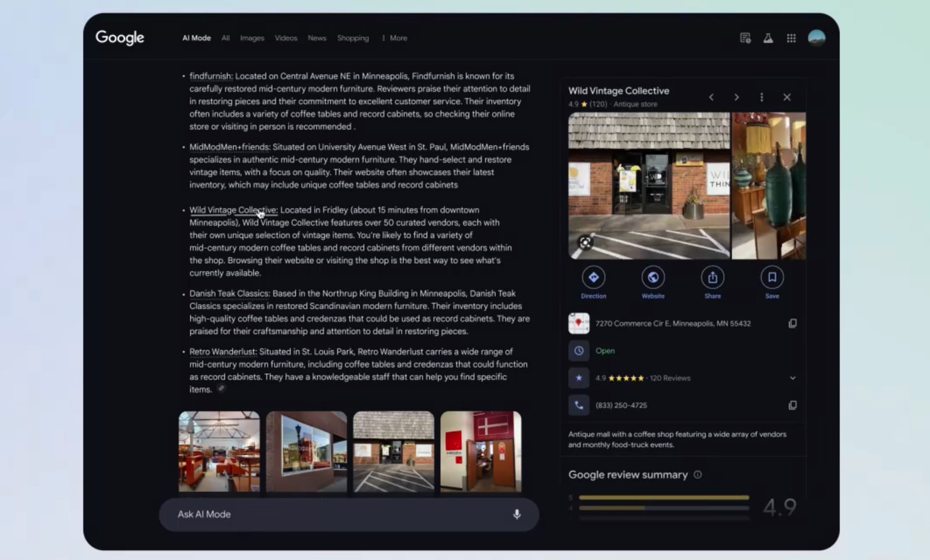930x560 pixels.
Task: Click the antique mall description text
Action: tap(677, 440)
